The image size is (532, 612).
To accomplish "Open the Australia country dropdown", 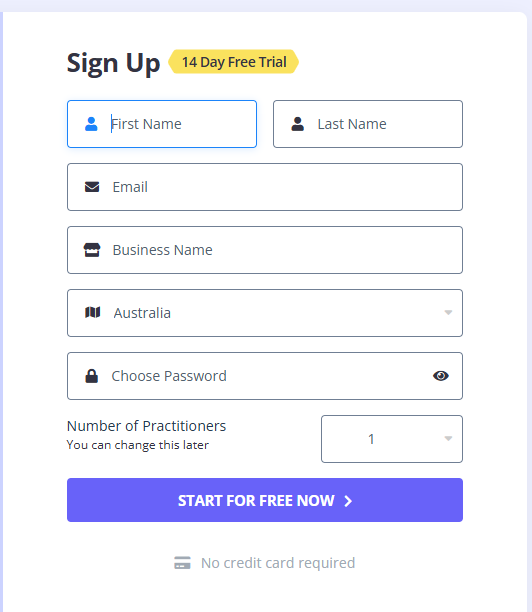I will 265,313.
